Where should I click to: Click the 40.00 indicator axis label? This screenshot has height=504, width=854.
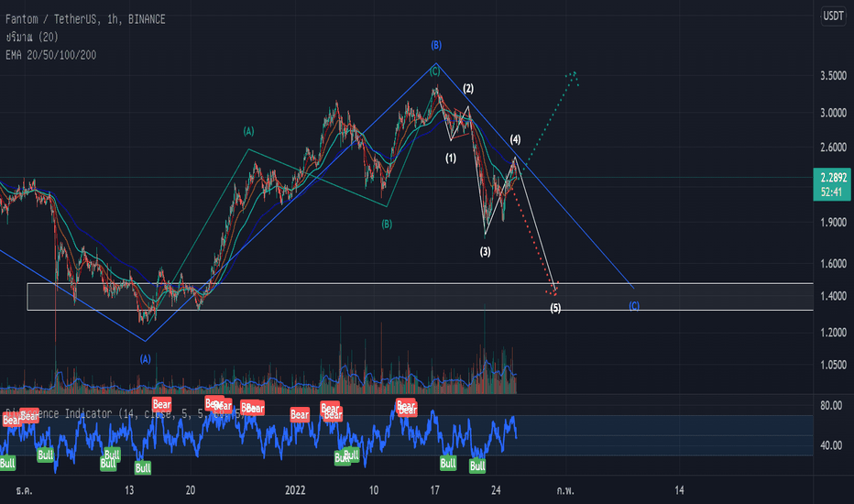[x=831, y=445]
